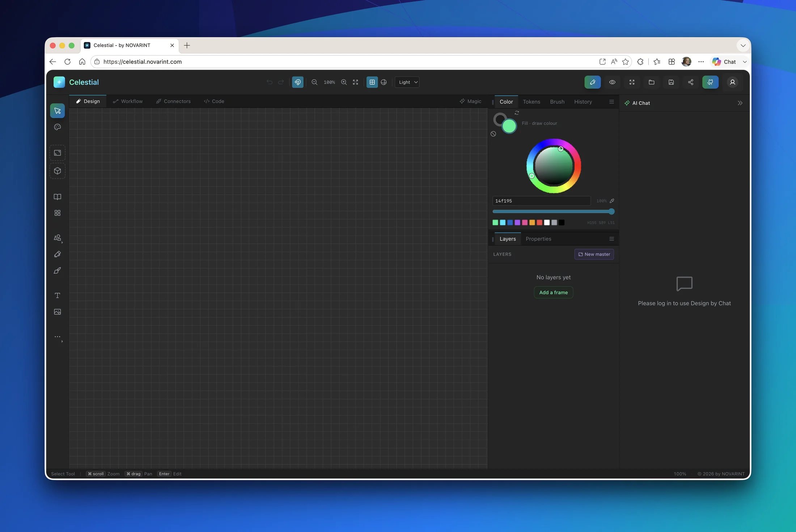Click the Magic button

(470, 101)
